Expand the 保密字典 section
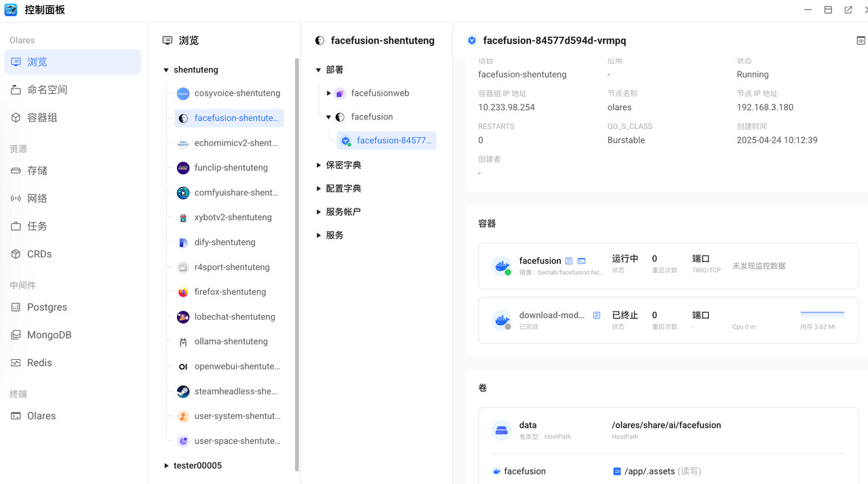Screen dimensions: 868x484 click(319, 165)
